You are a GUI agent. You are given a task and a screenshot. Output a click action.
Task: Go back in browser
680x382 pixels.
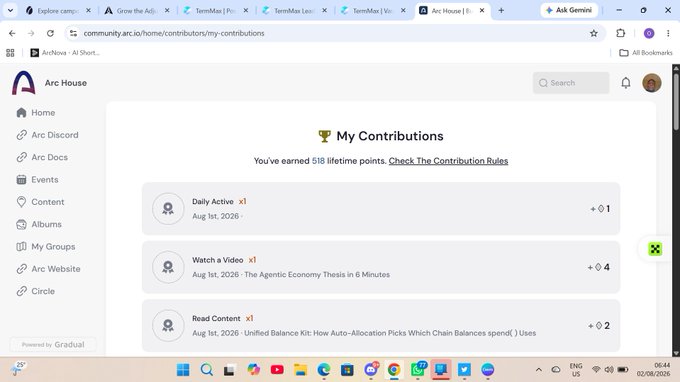point(12,33)
